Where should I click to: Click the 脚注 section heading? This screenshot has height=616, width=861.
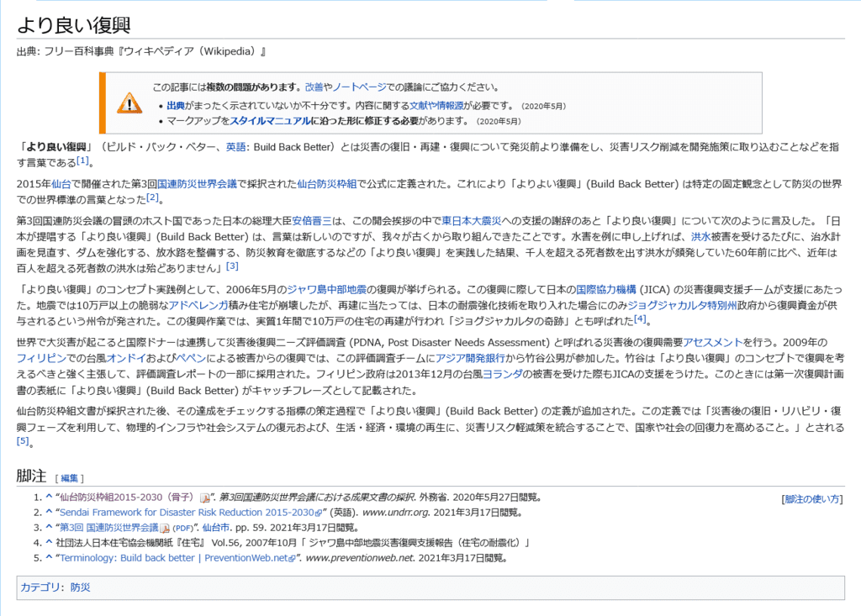coord(31,476)
